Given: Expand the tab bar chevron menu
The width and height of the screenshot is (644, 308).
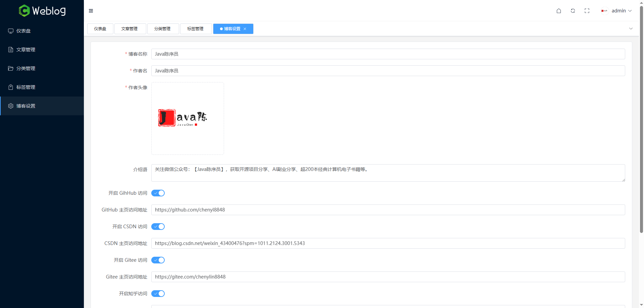Looking at the screenshot, I should (x=631, y=29).
